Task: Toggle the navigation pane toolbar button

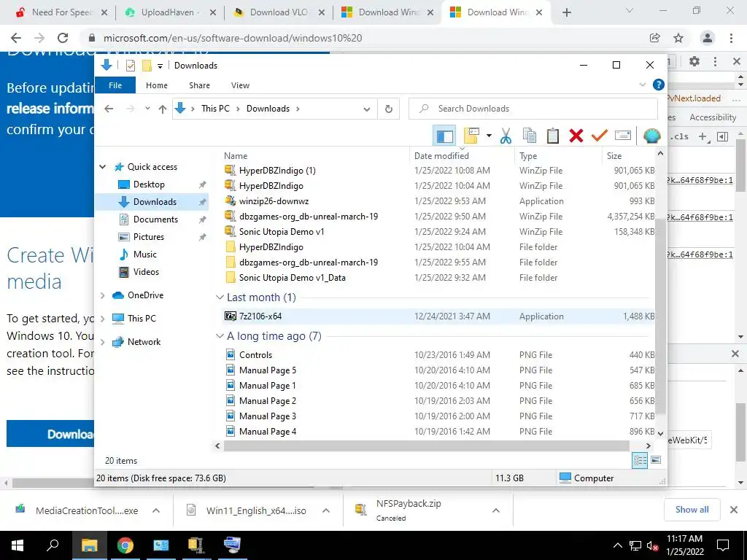Action: [x=444, y=136]
